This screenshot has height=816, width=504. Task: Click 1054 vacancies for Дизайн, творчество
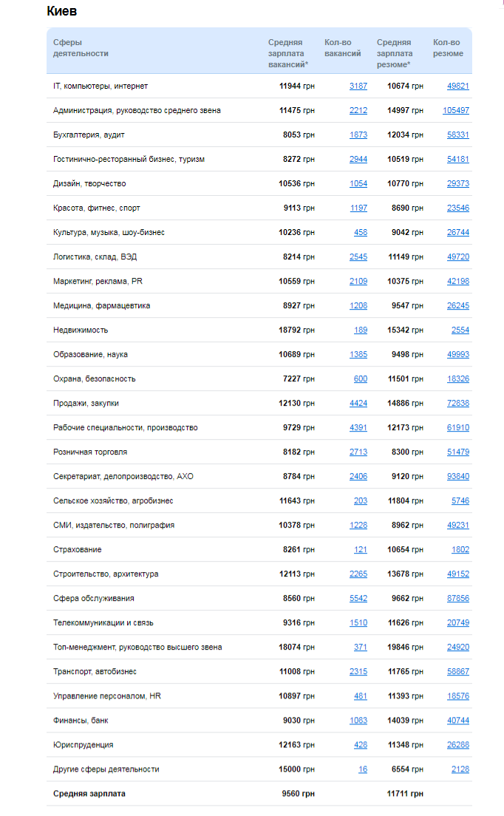(x=358, y=183)
